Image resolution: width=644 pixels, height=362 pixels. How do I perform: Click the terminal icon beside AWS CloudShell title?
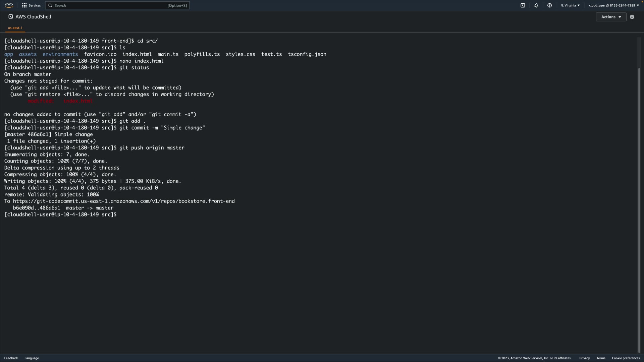[x=11, y=16]
